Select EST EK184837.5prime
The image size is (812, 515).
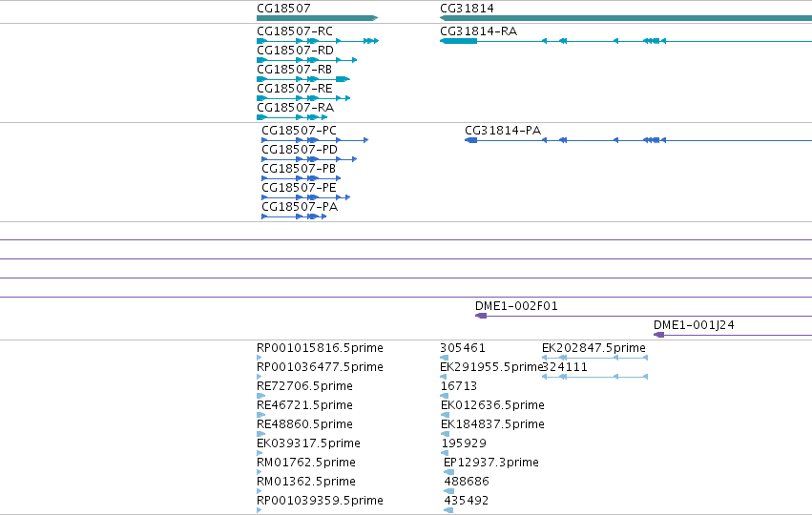coord(492,424)
